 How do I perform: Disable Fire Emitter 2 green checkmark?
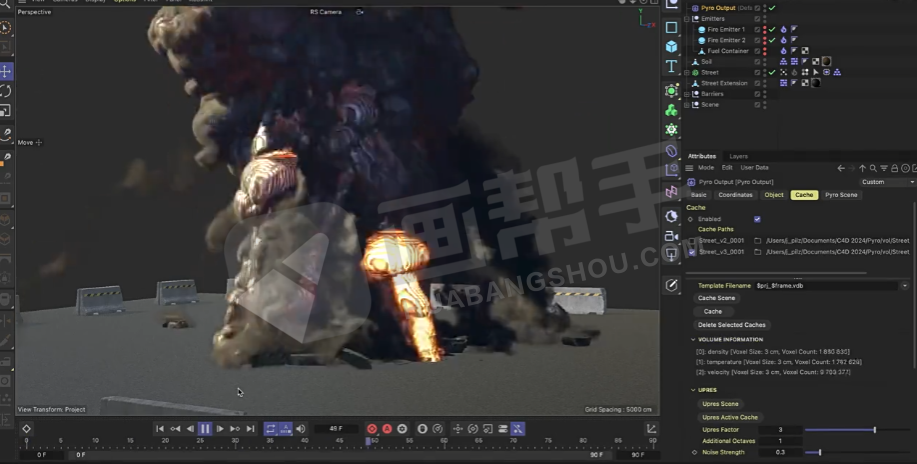pos(772,40)
